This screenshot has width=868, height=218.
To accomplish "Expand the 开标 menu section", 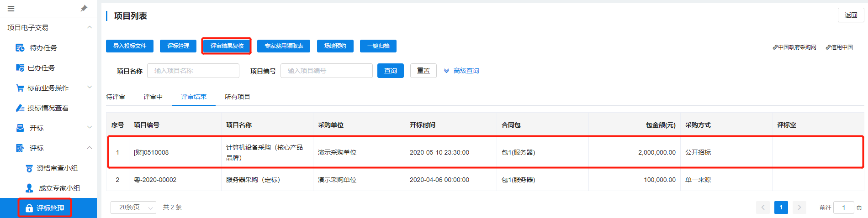I will coord(37,128).
